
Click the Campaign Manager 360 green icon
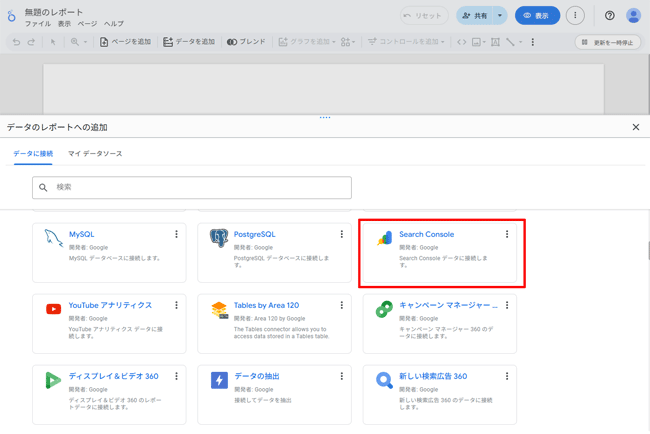click(x=384, y=309)
